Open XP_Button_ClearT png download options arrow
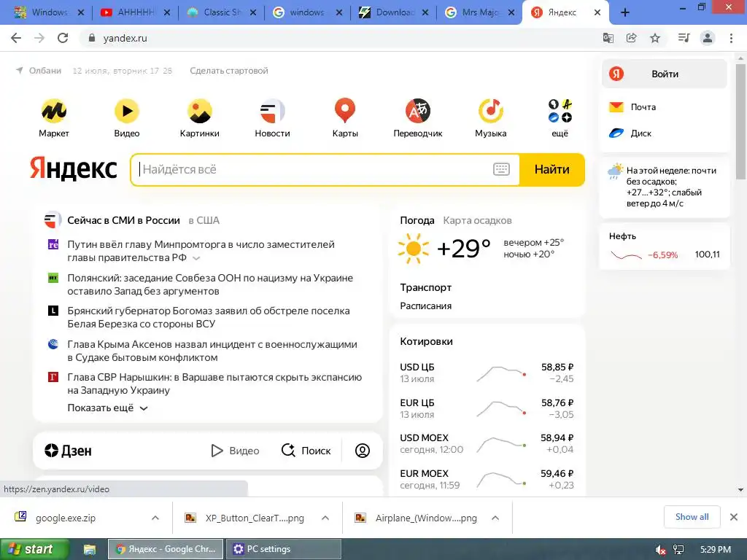This screenshot has width=747, height=560. (x=325, y=518)
